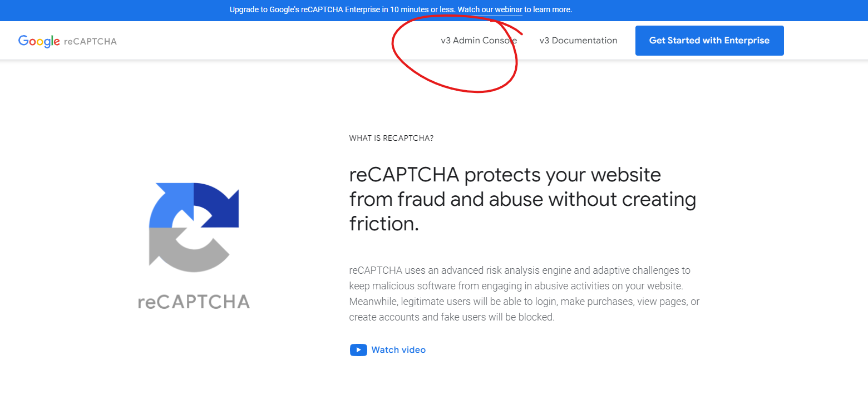Click the word 'friction.' in the headline
Image resolution: width=868 pixels, height=409 pixels.
[384, 224]
